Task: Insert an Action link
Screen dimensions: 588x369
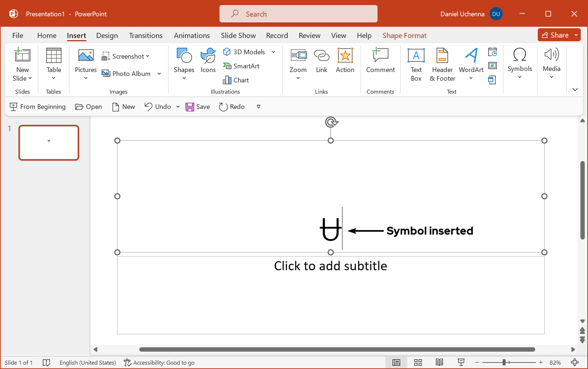Action: click(345, 61)
